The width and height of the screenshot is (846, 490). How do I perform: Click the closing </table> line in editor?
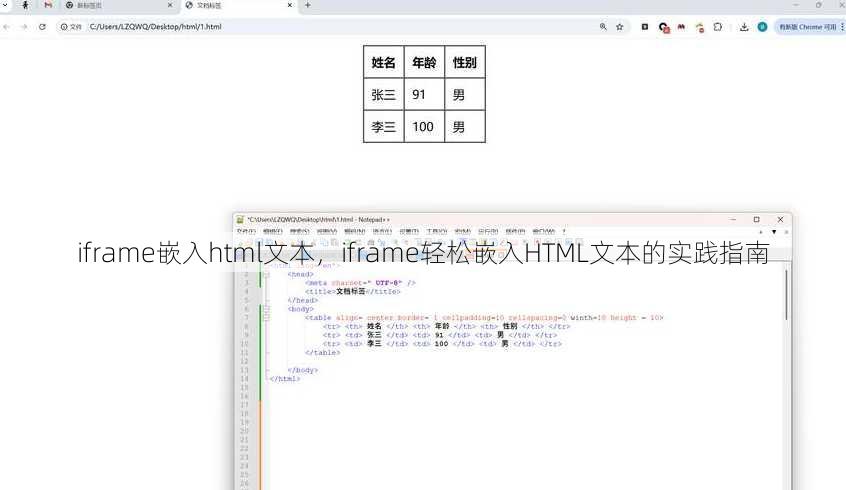[323, 352]
